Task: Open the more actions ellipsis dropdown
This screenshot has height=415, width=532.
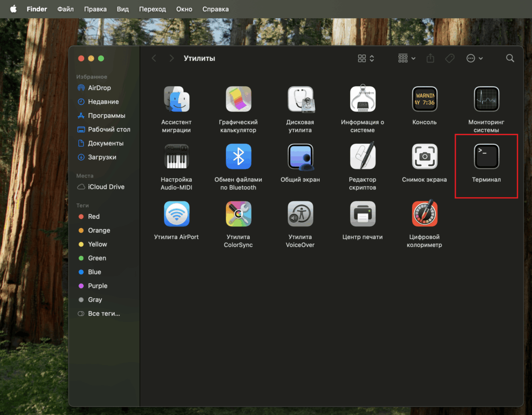Action: 474,58
